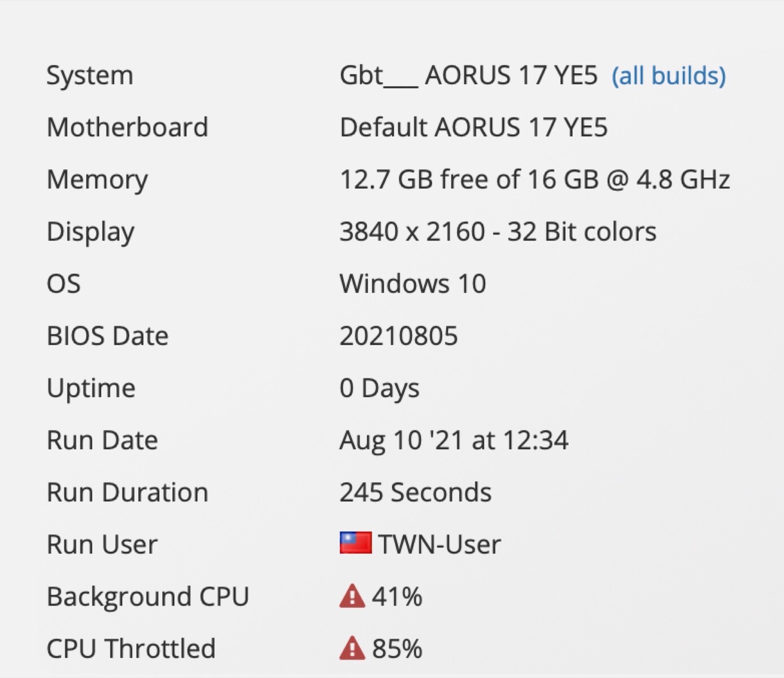Click the 0 Days uptime value
This screenshot has height=678, width=784.
click(x=379, y=388)
